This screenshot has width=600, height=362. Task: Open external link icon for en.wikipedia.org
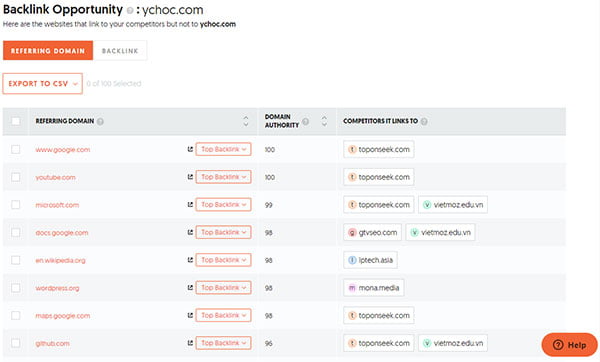coord(190,260)
